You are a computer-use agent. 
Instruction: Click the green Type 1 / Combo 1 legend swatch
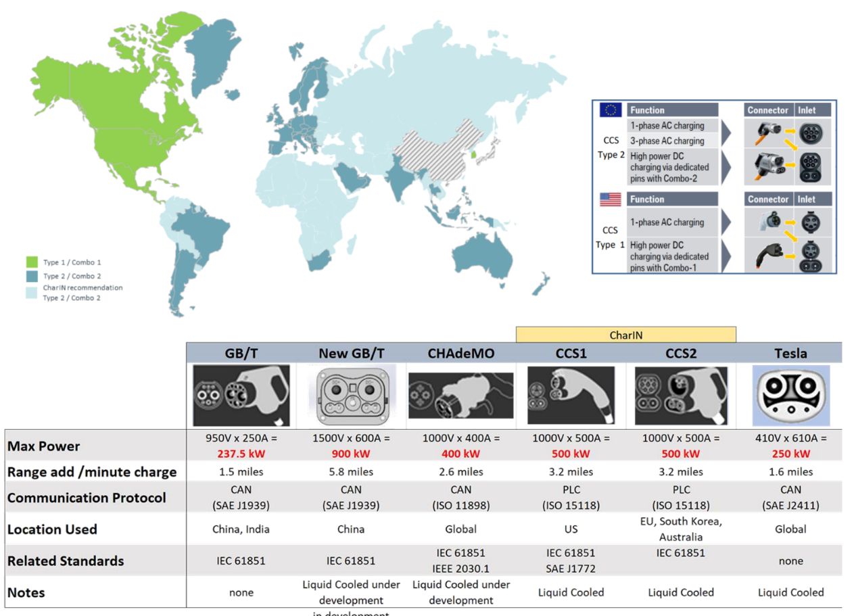pos(31,262)
